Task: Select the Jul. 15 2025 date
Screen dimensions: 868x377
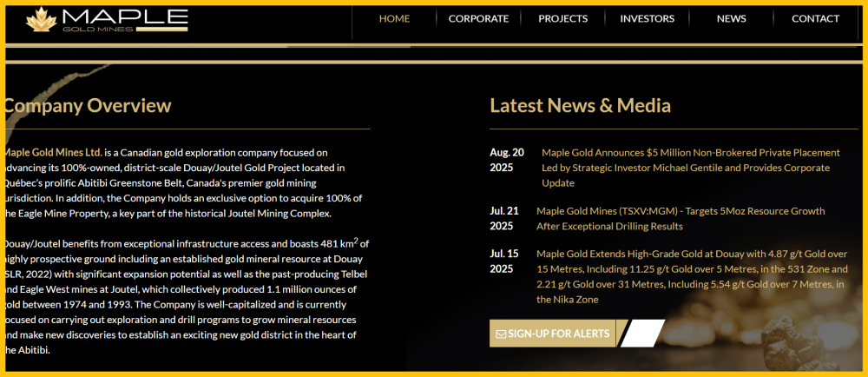Action: tap(504, 261)
